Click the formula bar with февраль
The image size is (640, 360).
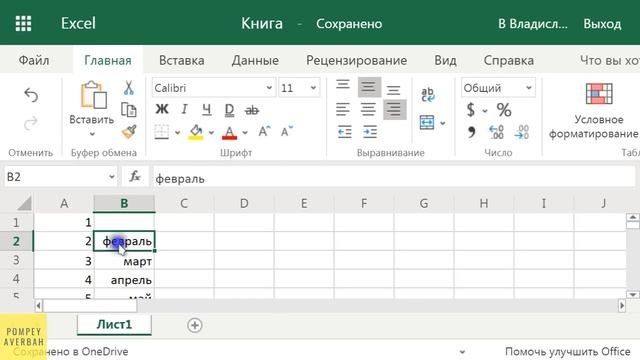tap(394, 178)
